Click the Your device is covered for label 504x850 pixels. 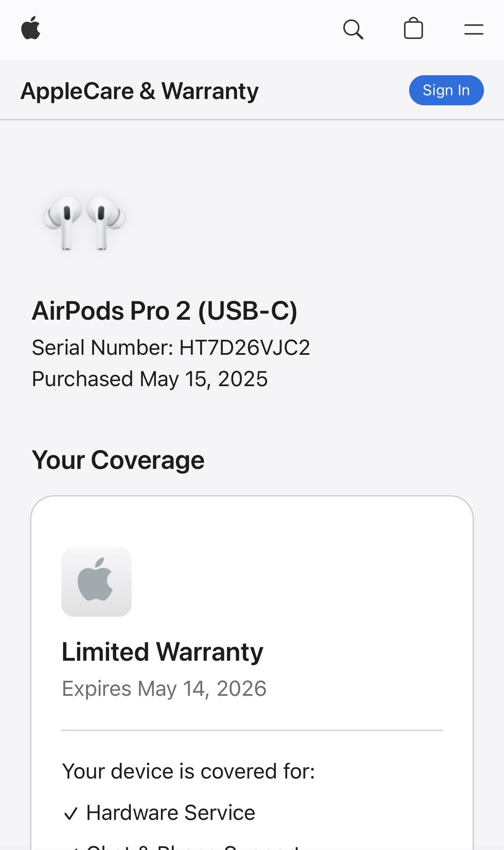tap(188, 771)
